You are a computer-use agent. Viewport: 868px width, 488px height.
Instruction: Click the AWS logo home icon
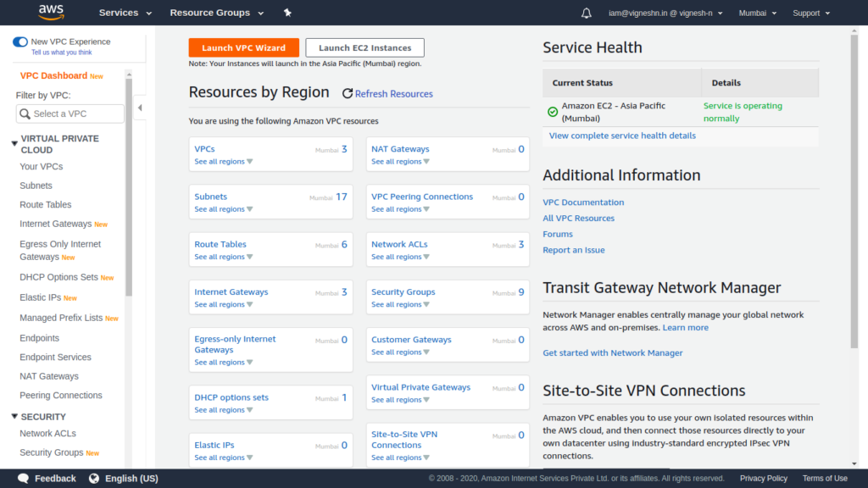[x=51, y=12]
